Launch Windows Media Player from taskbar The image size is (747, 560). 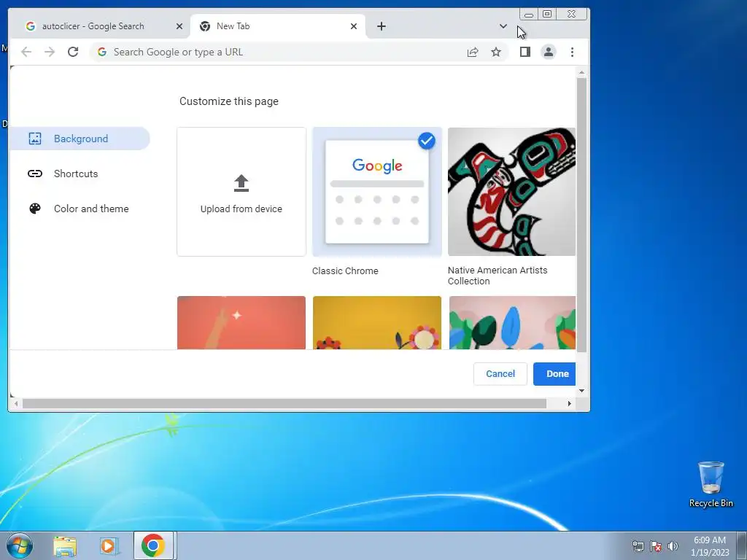(x=109, y=546)
